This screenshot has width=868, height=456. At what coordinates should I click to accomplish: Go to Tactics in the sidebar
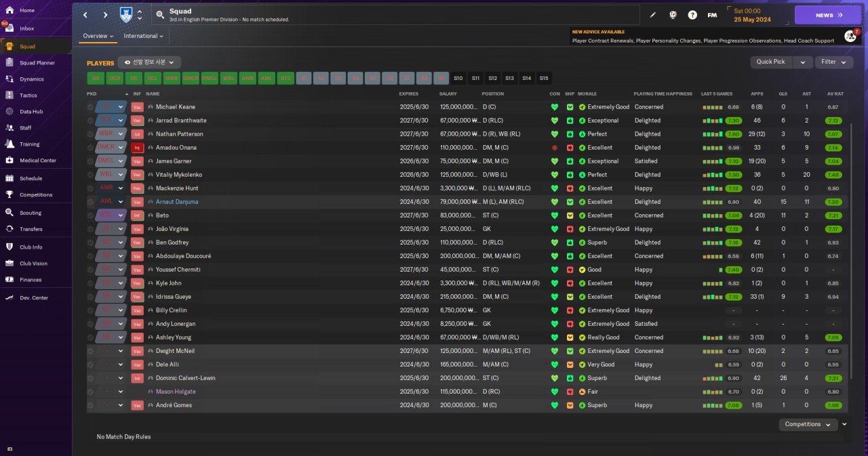pyautogui.click(x=28, y=96)
